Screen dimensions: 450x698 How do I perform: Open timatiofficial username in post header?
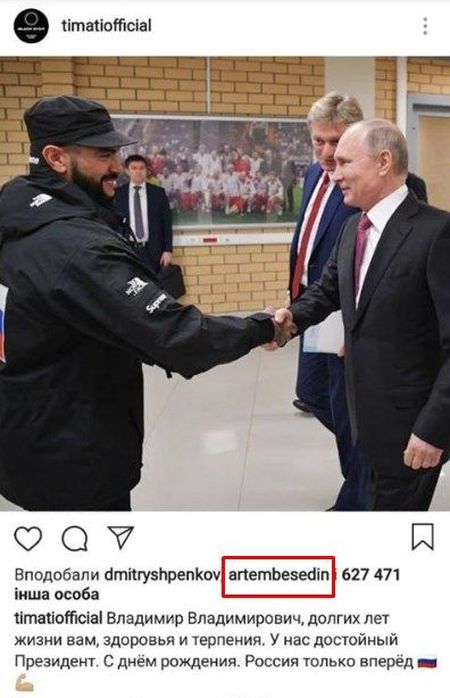click(106, 25)
